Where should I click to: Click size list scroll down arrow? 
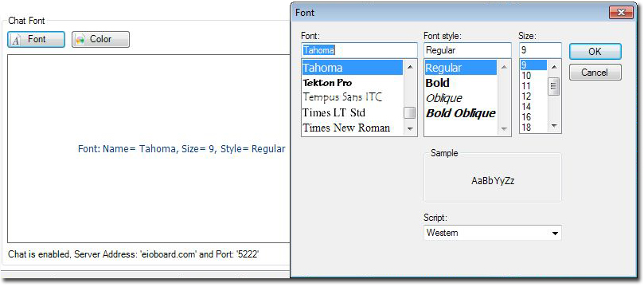click(554, 126)
